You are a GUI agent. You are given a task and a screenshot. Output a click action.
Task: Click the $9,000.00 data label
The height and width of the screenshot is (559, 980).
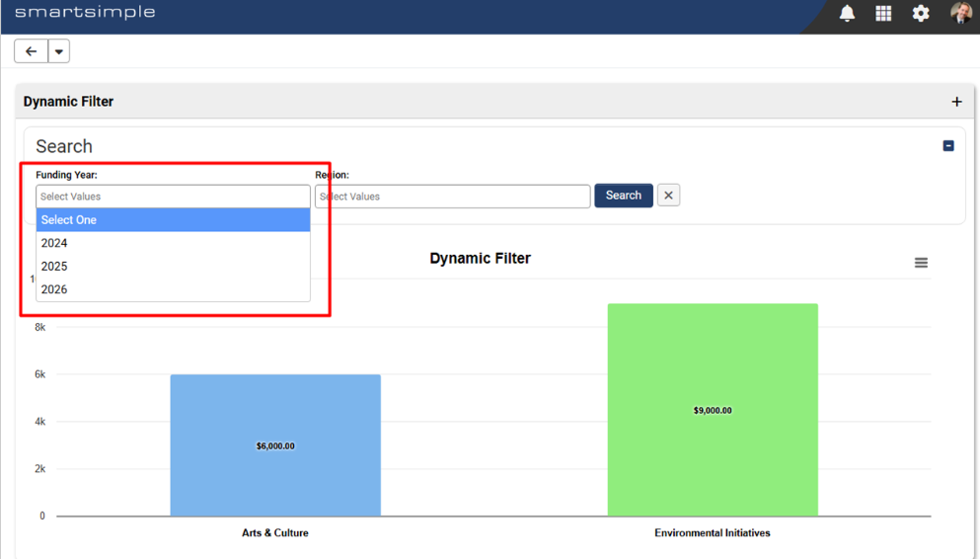pos(713,410)
